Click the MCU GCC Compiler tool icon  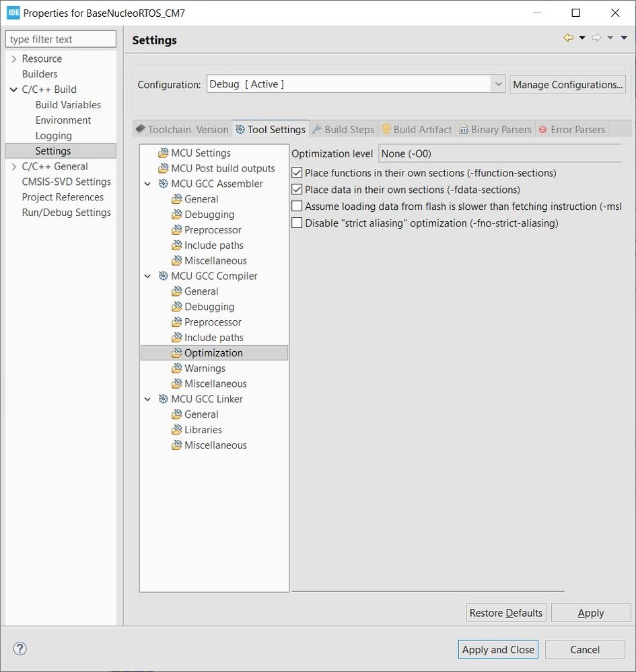point(163,276)
